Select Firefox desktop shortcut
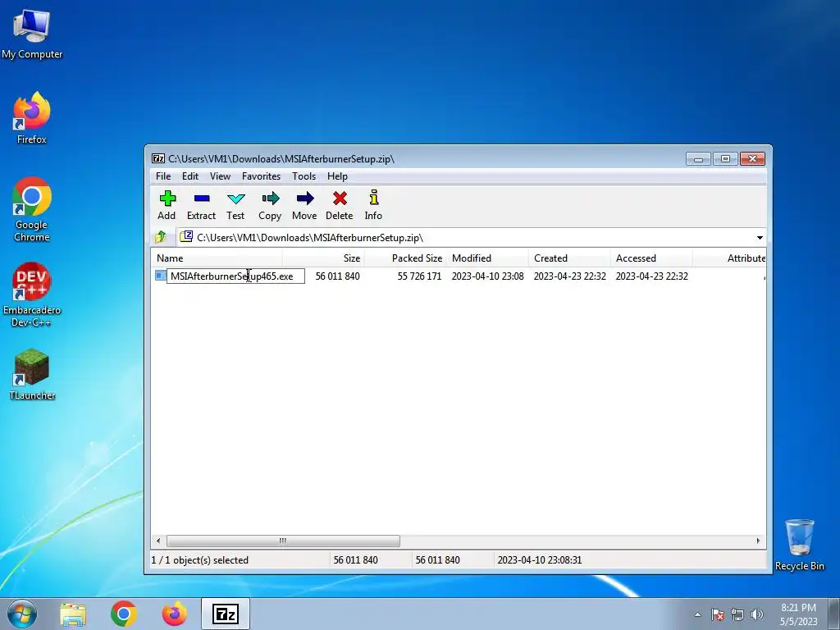The image size is (840, 630). click(x=32, y=118)
